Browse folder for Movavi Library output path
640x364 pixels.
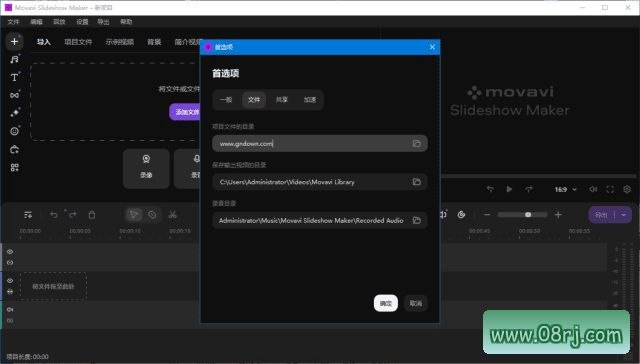pos(416,182)
